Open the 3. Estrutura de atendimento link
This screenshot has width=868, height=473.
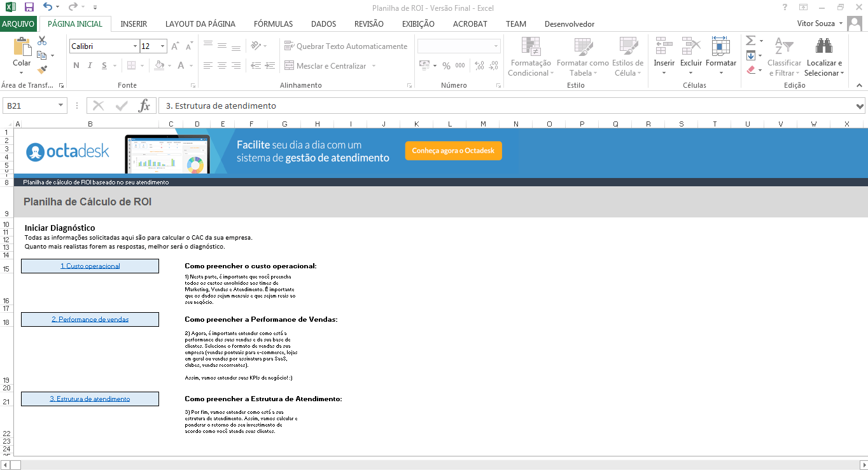(x=90, y=399)
